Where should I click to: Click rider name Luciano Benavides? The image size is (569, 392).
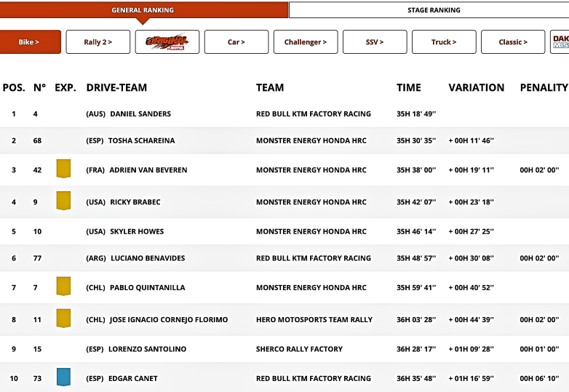pos(148,258)
